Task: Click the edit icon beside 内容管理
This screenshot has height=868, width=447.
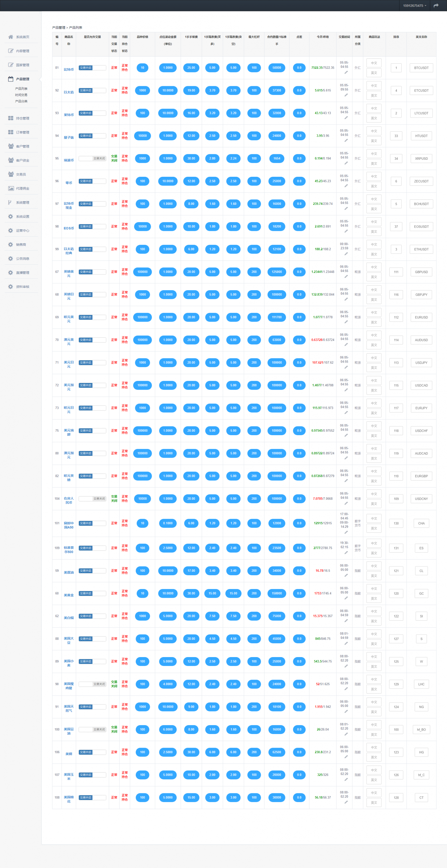Action: (x=10, y=51)
